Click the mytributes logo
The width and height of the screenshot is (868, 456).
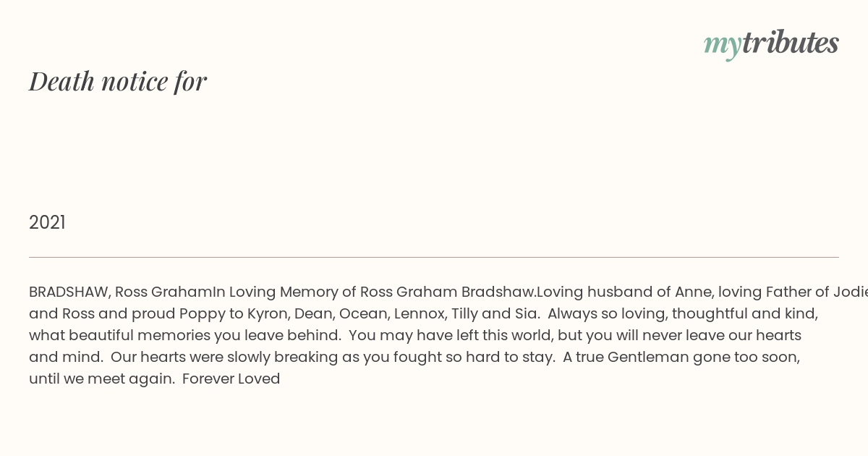click(771, 44)
